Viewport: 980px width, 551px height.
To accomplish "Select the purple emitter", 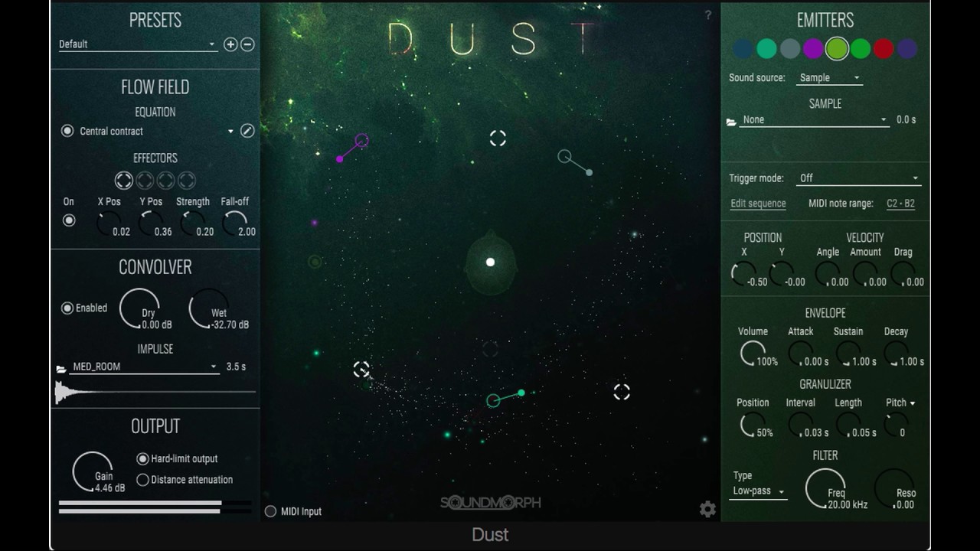I will pyautogui.click(x=813, y=49).
